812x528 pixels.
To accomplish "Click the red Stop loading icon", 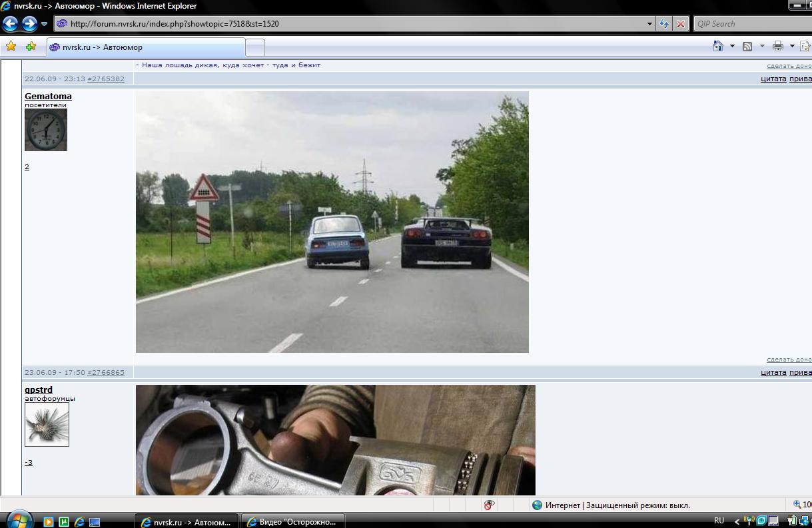I will pos(680,24).
